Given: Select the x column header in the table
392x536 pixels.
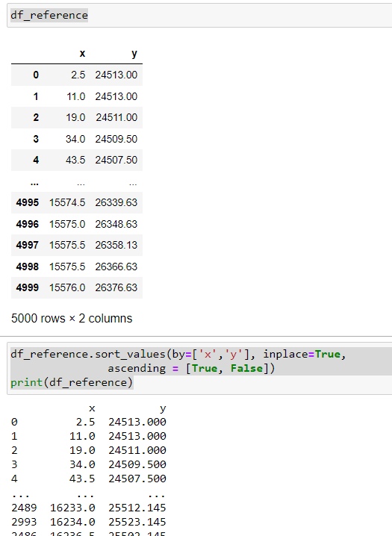Looking at the screenshot, I should [x=82, y=54].
